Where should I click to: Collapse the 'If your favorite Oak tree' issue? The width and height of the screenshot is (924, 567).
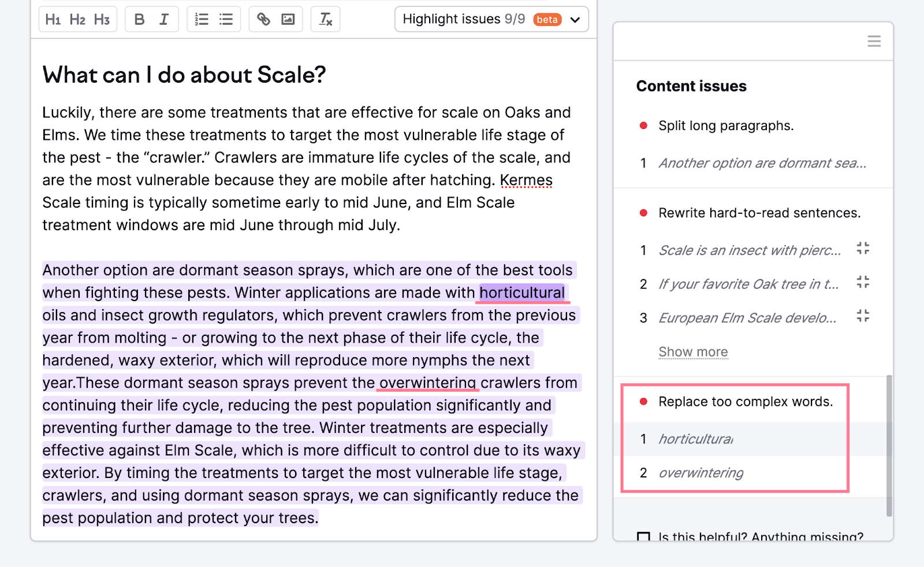(x=863, y=282)
